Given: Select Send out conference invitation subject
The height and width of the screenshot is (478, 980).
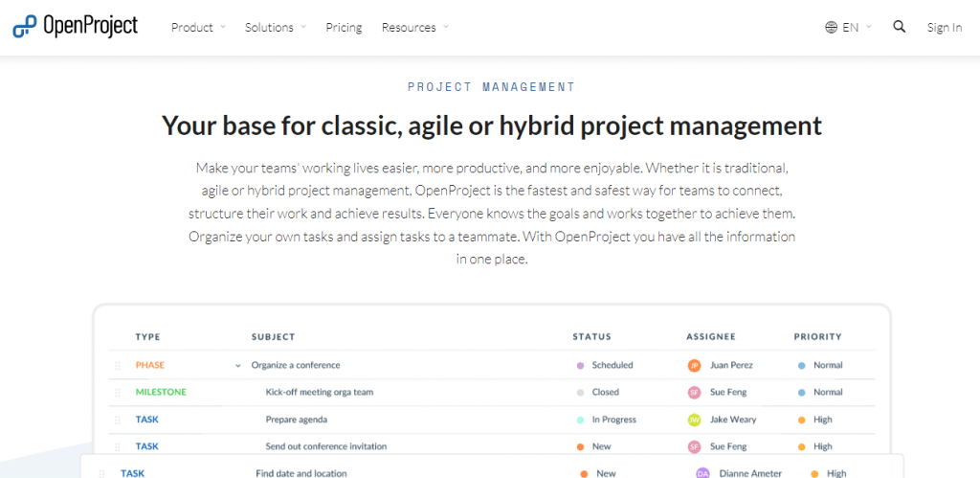Looking at the screenshot, I should (x=326, y=446).
